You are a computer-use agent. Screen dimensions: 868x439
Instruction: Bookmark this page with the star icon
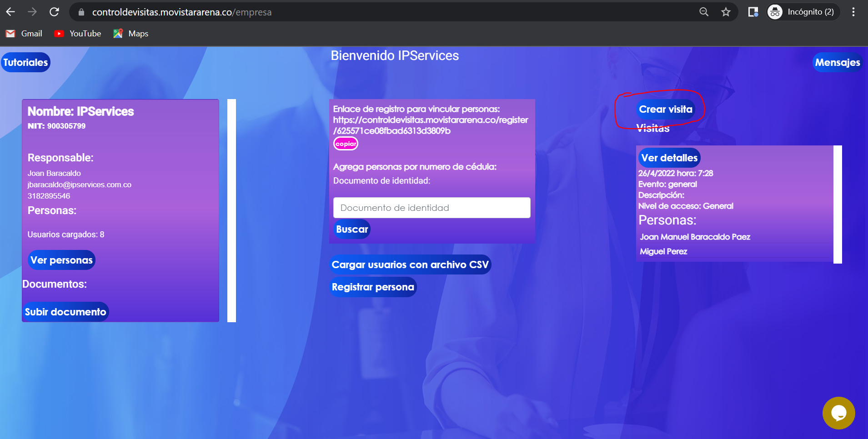pyautogui.click(x=726, y=12)
